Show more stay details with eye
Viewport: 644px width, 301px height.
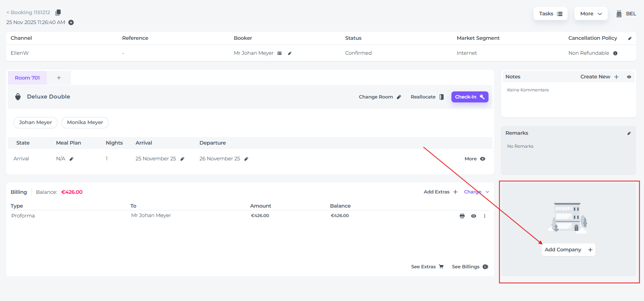(482, 159)
